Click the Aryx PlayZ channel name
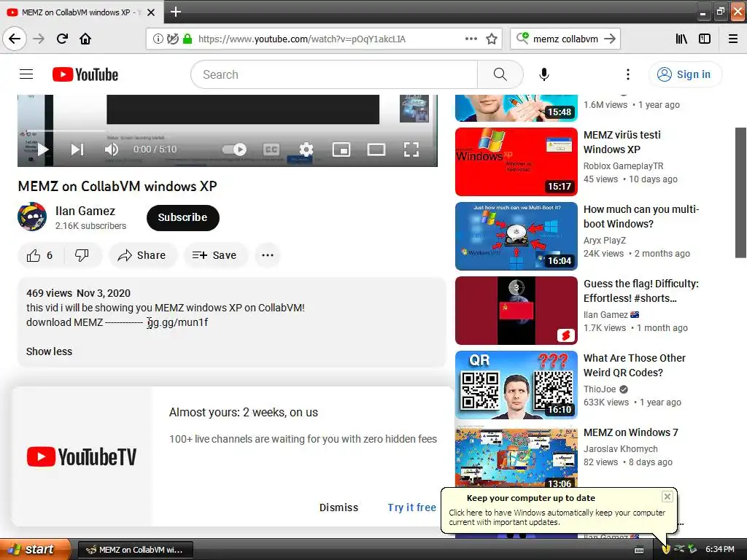The height and width of the screenshot is (560, 747). tap(605, 241)
